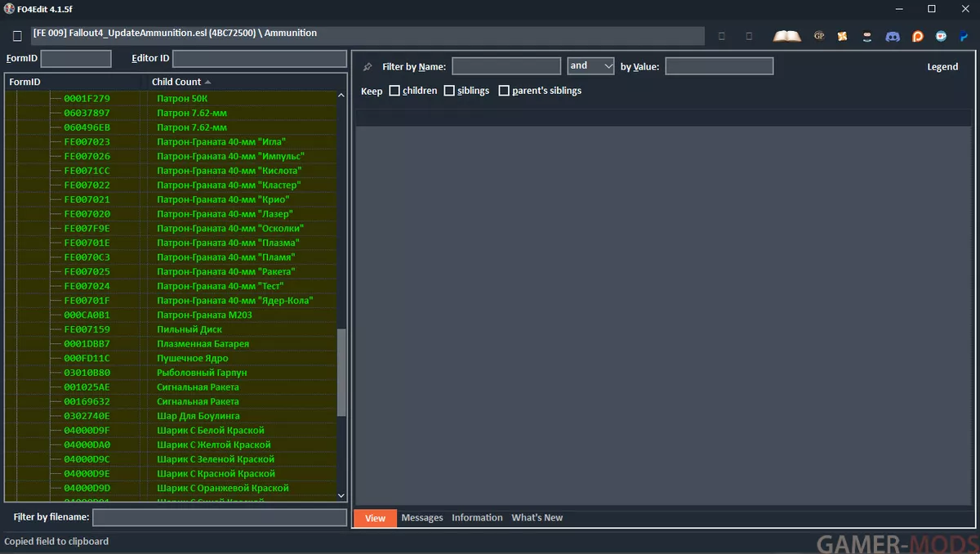
Task: Click the by Value input field
Action: (719, 66)
